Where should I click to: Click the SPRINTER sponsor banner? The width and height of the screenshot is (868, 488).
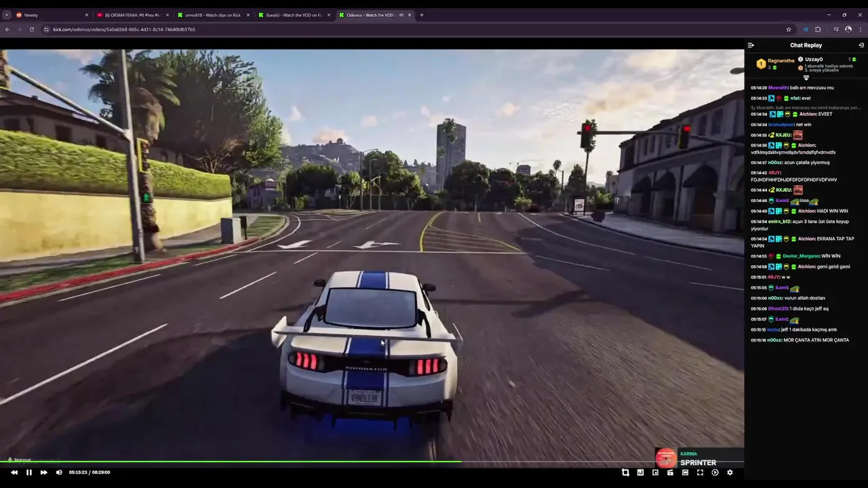pyautogui.click(x=699, y=458)
